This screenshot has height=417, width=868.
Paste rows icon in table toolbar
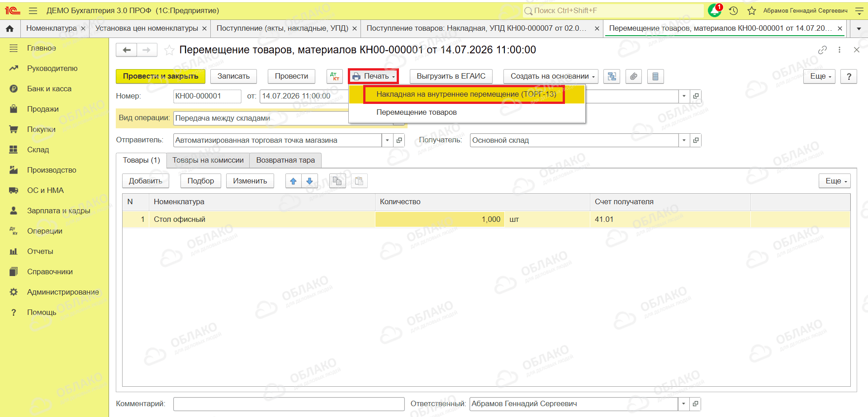(359, 181)
